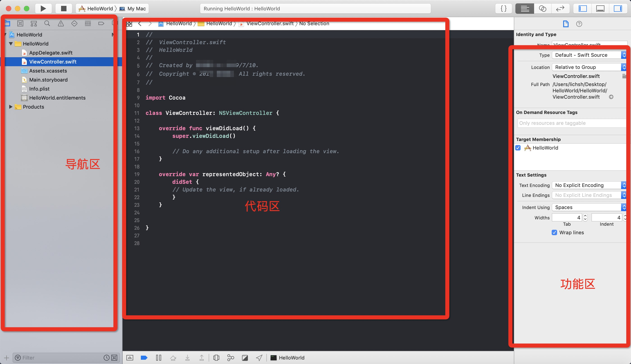Show the version editor

(x=560, y=9)
